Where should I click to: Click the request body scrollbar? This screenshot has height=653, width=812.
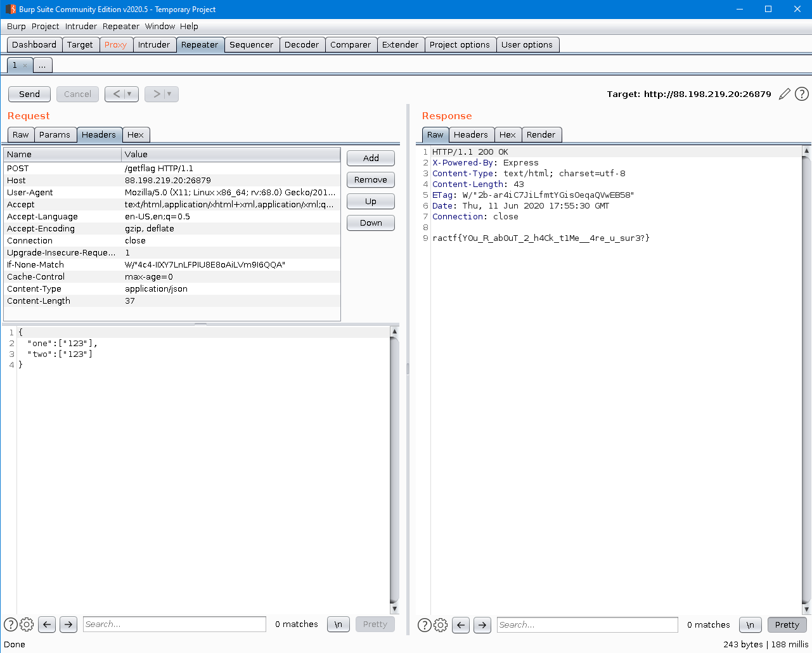point(394,470)
